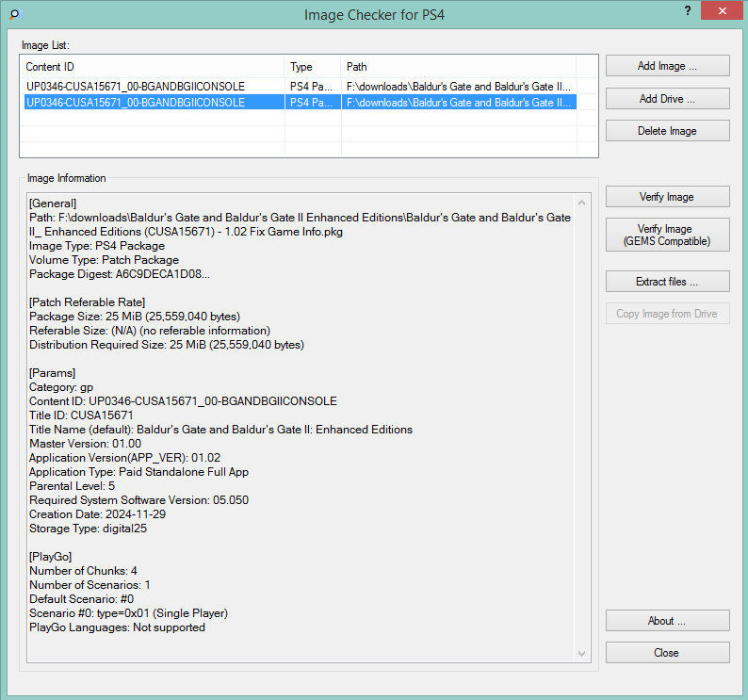
Task: Click the [General] section heading text
Action: point(53,203)
